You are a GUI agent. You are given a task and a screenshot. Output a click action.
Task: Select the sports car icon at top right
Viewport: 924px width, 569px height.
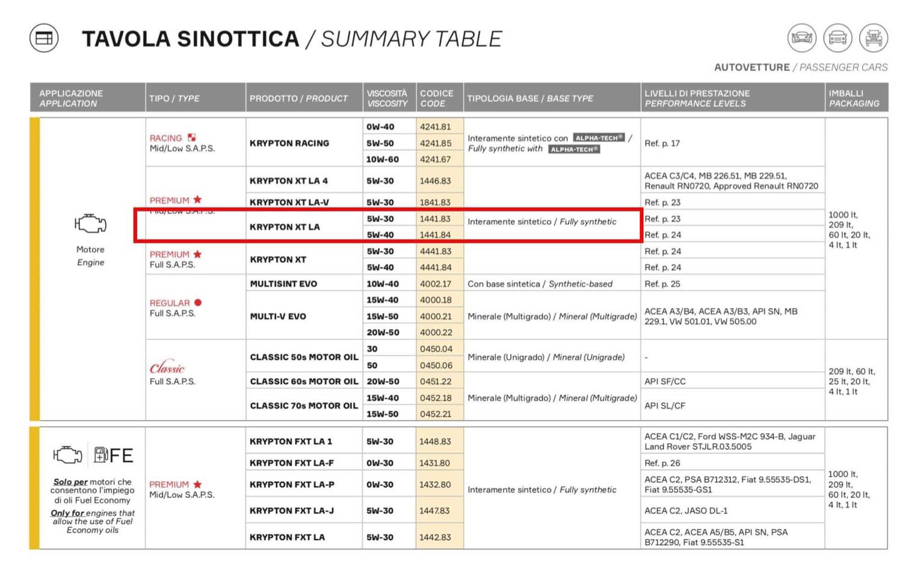pos(801,38)
